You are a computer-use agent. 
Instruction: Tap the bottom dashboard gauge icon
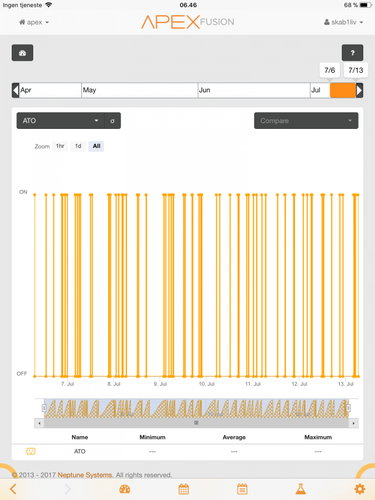125,489
